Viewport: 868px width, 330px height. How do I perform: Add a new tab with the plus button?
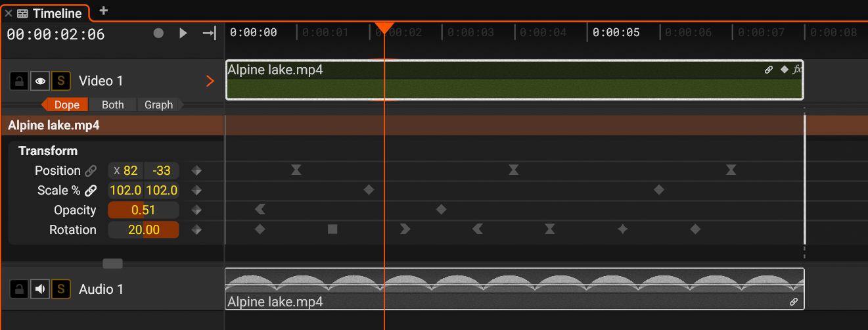tap(103, 11)
